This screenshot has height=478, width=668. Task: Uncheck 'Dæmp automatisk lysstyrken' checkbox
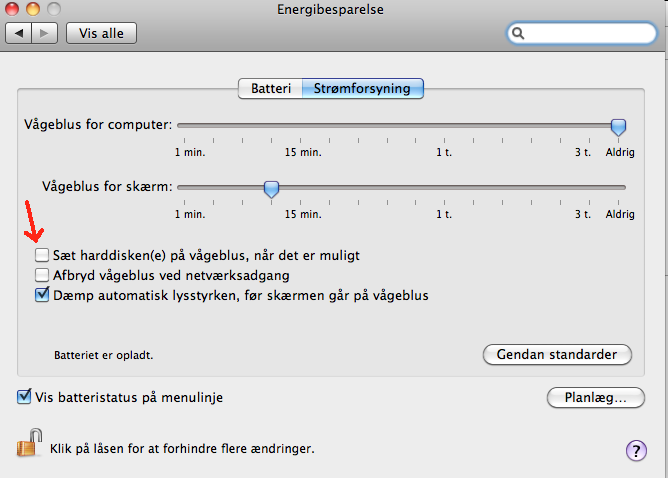pyautogui.click(x=42, y=295)
